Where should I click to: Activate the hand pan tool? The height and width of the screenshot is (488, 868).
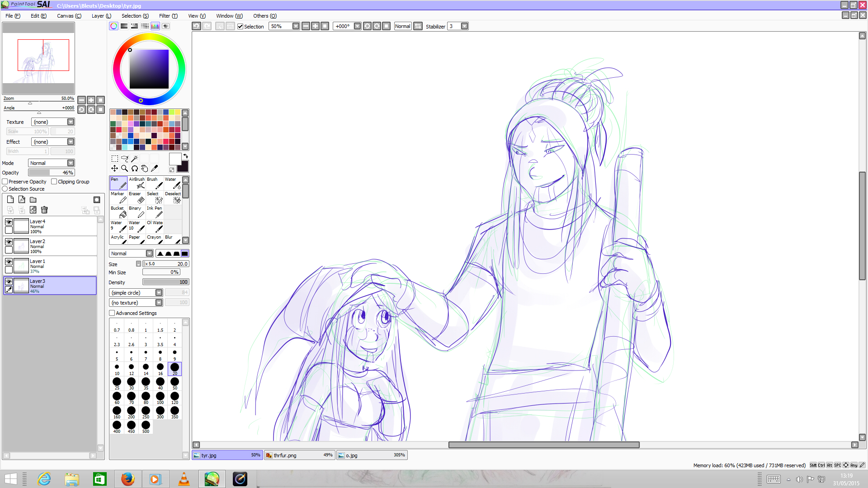(x=144, y=169)
